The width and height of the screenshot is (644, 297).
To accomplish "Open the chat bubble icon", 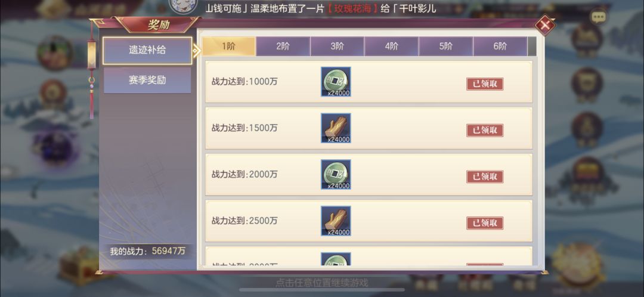I will pos(599,17).
